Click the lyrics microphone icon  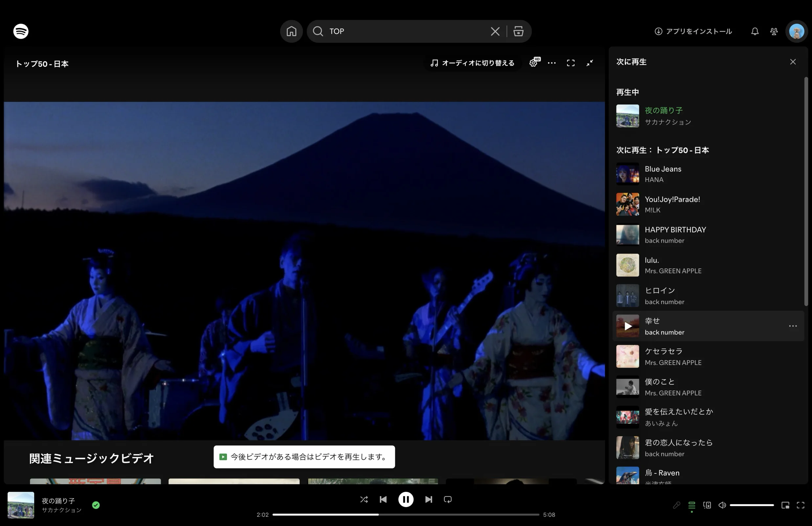point(676,505)
